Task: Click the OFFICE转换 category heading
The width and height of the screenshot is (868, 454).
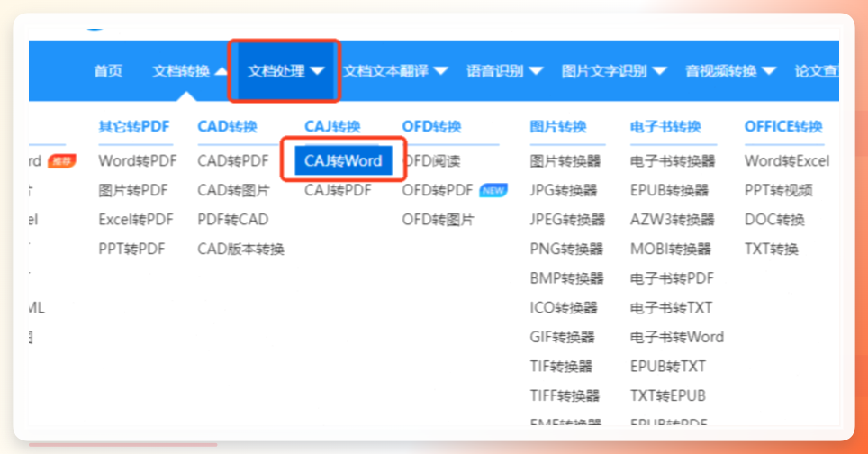Action: point(783,127)
